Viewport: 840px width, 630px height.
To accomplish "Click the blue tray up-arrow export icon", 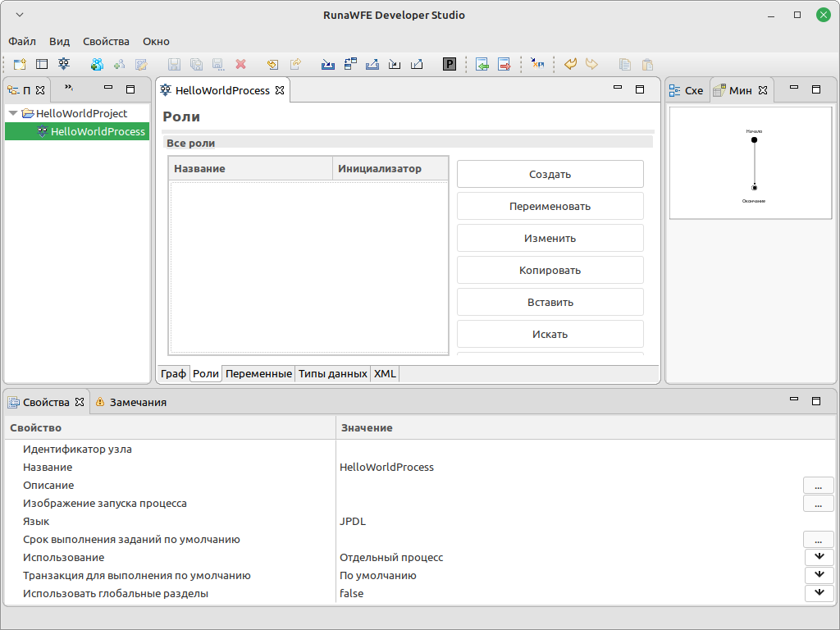I will [372, 64].
